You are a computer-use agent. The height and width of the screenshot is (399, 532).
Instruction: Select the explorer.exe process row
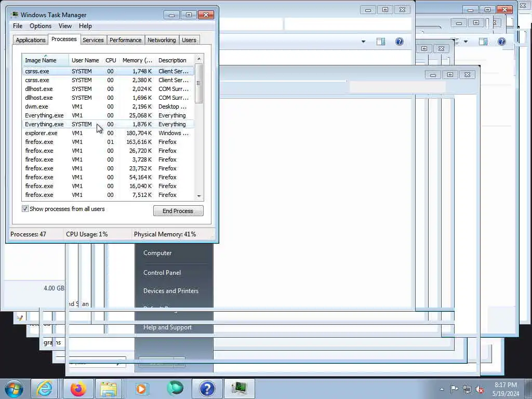click(x=108, y=133)
